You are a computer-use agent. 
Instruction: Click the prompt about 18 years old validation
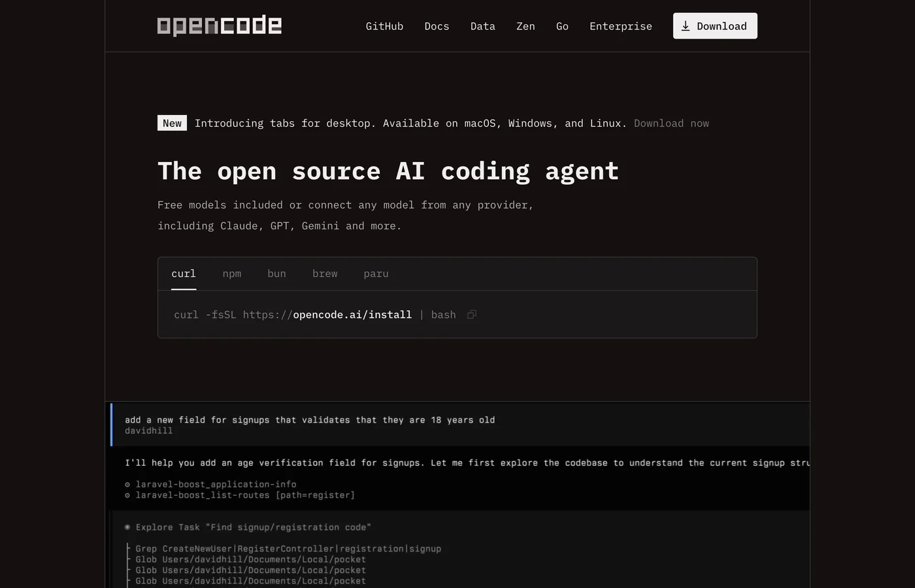[310, 420]
